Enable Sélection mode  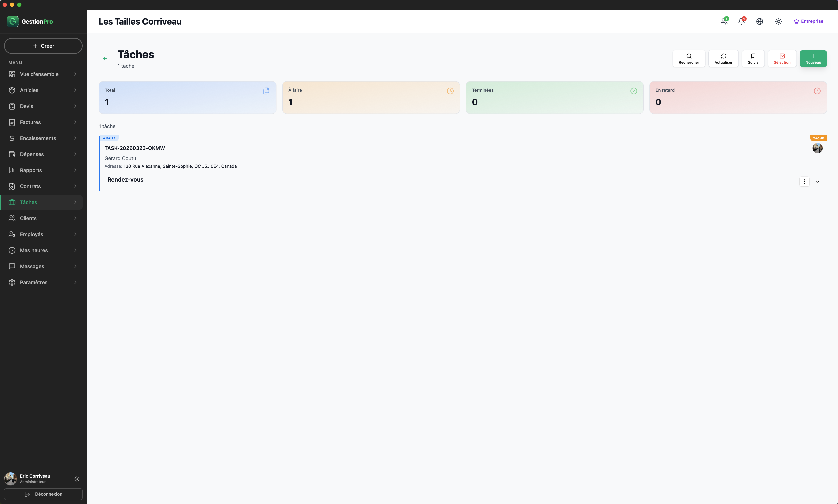tap(782, 59)
